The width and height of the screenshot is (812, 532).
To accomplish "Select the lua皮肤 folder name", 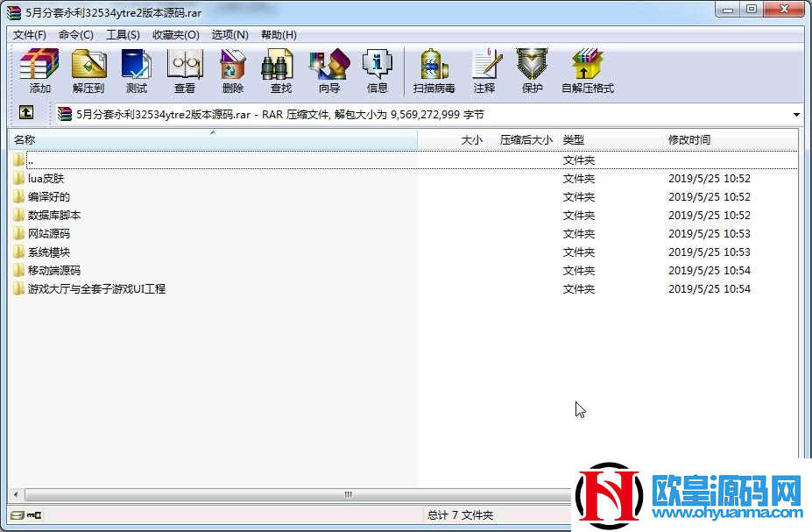I will [46, 179].
